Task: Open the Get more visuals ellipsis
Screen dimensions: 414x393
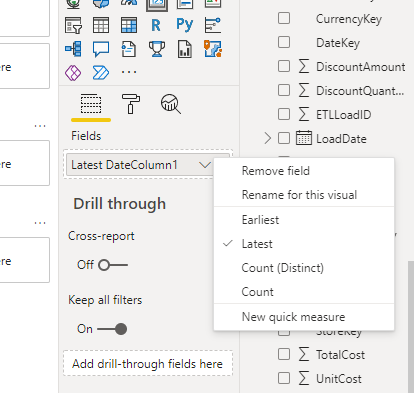Action: point(129,72)
